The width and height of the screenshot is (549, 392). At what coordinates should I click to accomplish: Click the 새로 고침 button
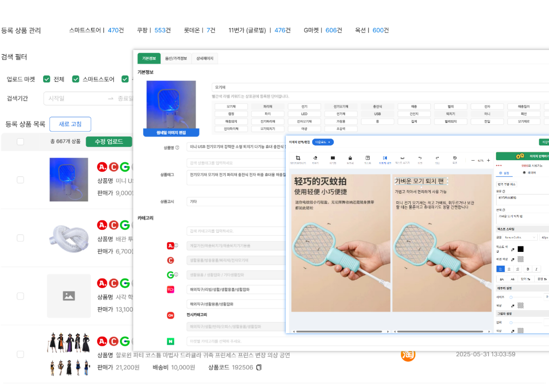[70, 124]
